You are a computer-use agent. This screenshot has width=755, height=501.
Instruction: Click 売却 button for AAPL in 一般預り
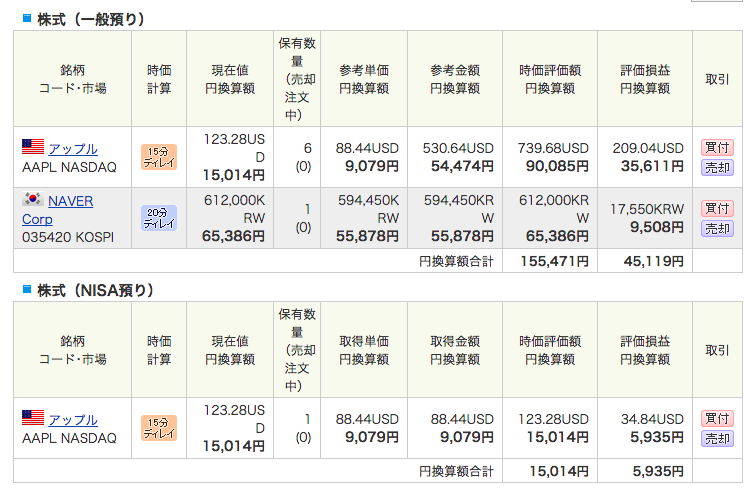pyautogui.click(x=717, y=168)
